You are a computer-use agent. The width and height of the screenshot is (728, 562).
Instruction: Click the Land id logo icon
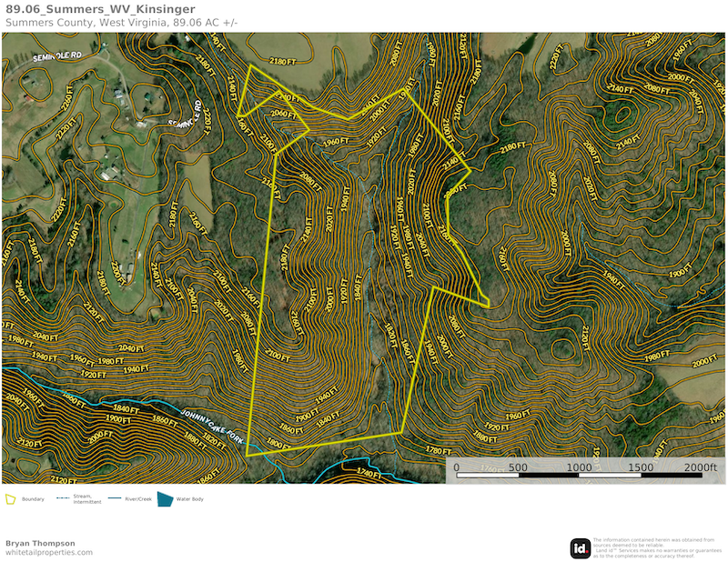click(581, 548)
